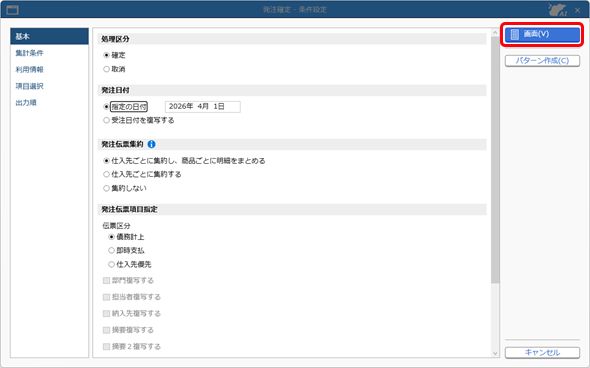The height and width of the screenshot is (368, 590).
Task: Click the 処理区分 section header
Action: tap(292, 39)
